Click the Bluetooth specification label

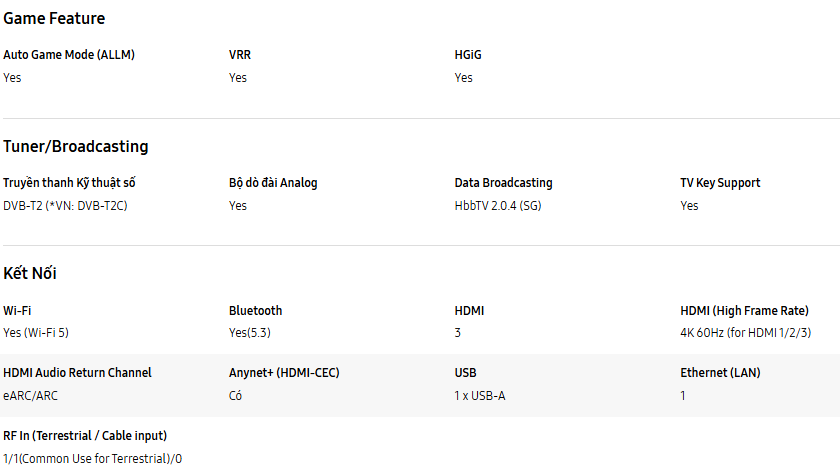[x=255, y=311]
